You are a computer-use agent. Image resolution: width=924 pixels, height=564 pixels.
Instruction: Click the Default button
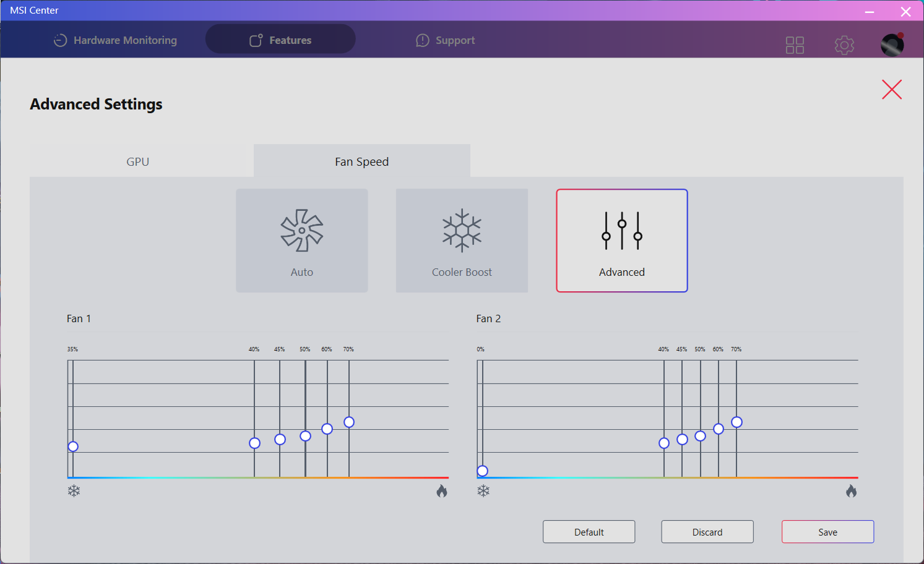589,532
